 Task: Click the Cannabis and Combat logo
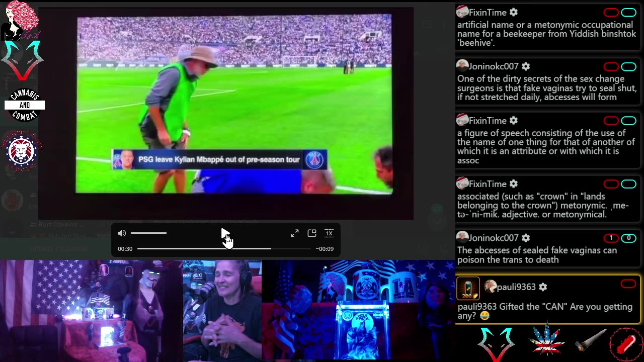24,105
